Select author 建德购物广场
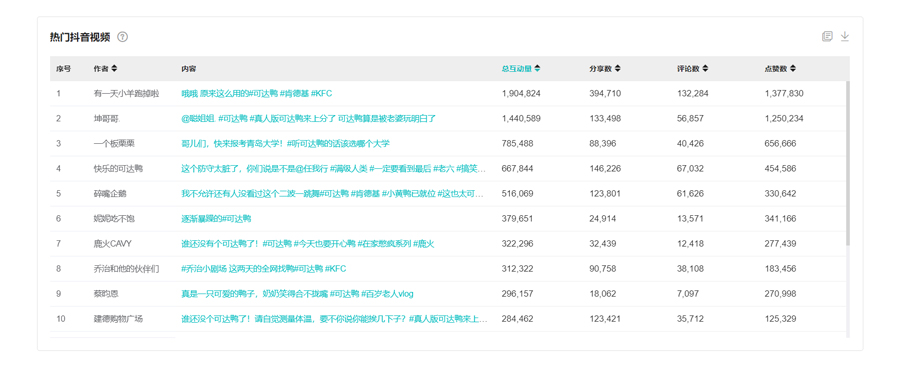Viewport: 900px width, 366px height. click(x=118, y=318)
